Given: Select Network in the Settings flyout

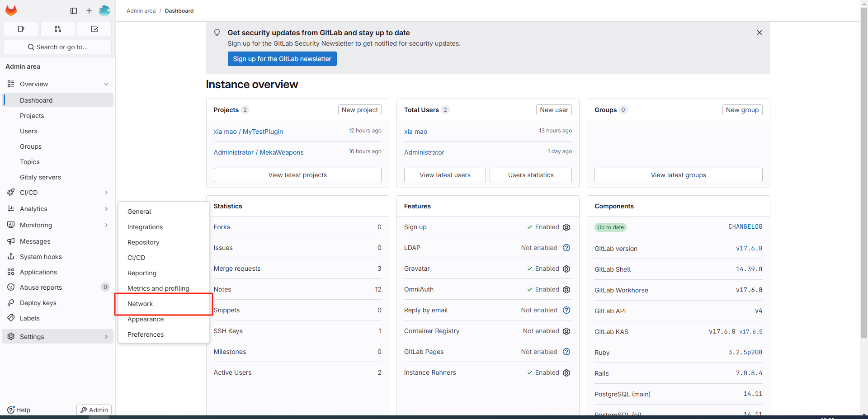Looking at the screenshot, I should (164, 304).
